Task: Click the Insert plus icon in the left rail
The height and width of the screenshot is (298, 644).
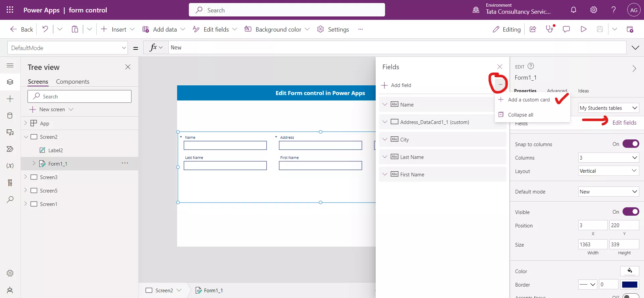Action: point(10,99)
